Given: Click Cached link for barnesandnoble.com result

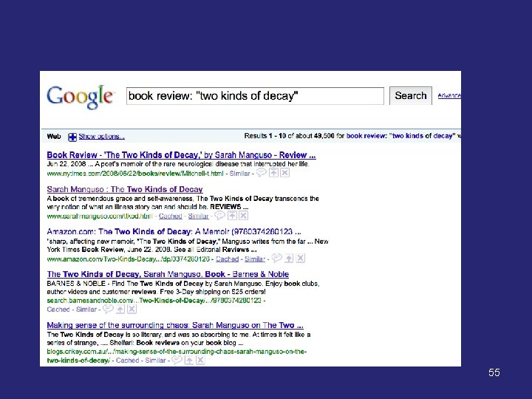Looking at the screenshot, I should tap(58, 310).
